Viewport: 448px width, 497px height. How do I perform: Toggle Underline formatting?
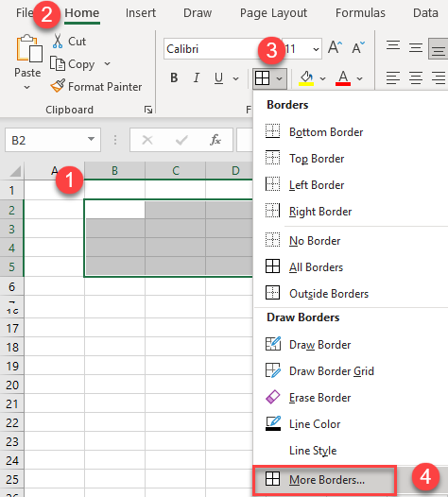[218, 77]
